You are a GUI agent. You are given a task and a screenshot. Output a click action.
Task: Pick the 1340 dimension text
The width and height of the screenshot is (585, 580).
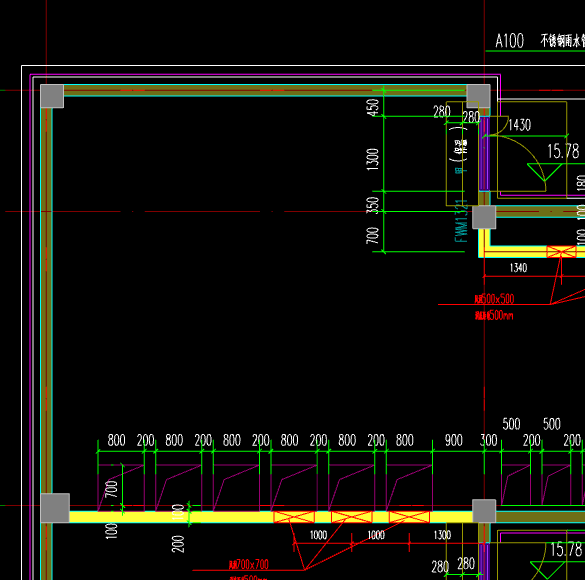click(518, 267)
